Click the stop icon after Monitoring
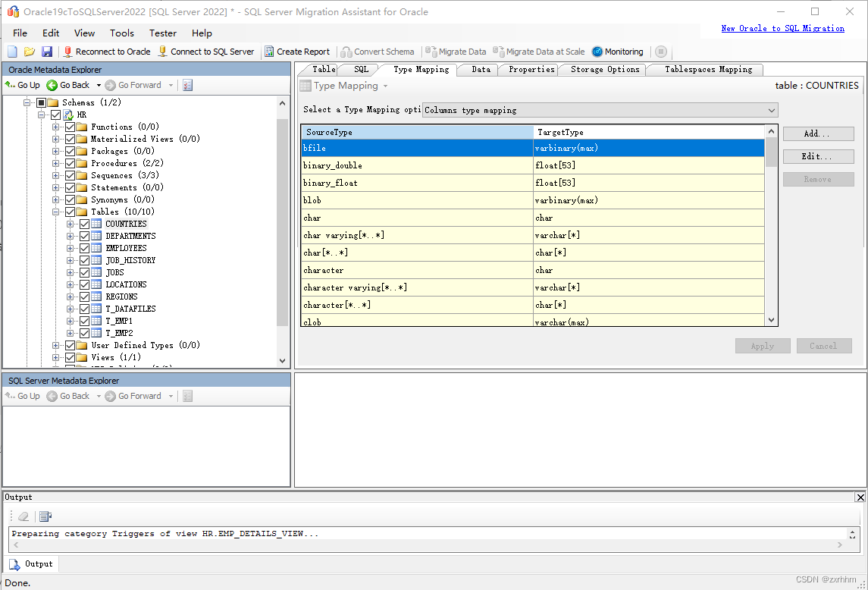868x590 pixels. (x=660, y=52)
